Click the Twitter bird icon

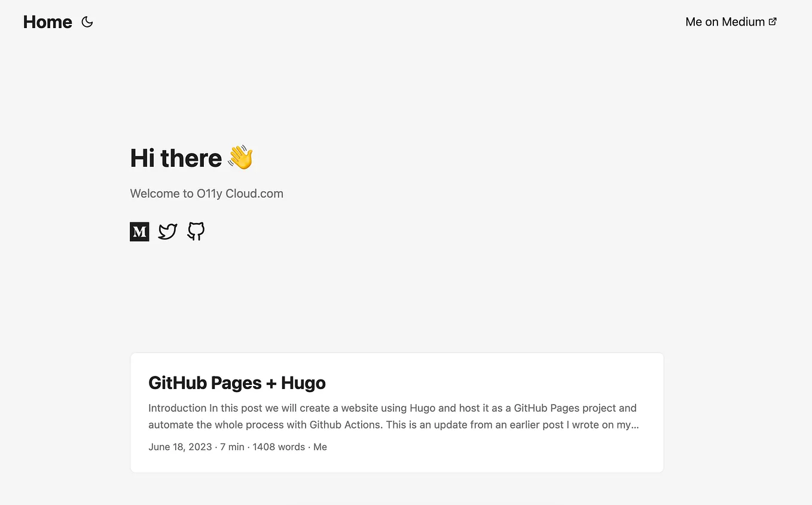(167, 231)
